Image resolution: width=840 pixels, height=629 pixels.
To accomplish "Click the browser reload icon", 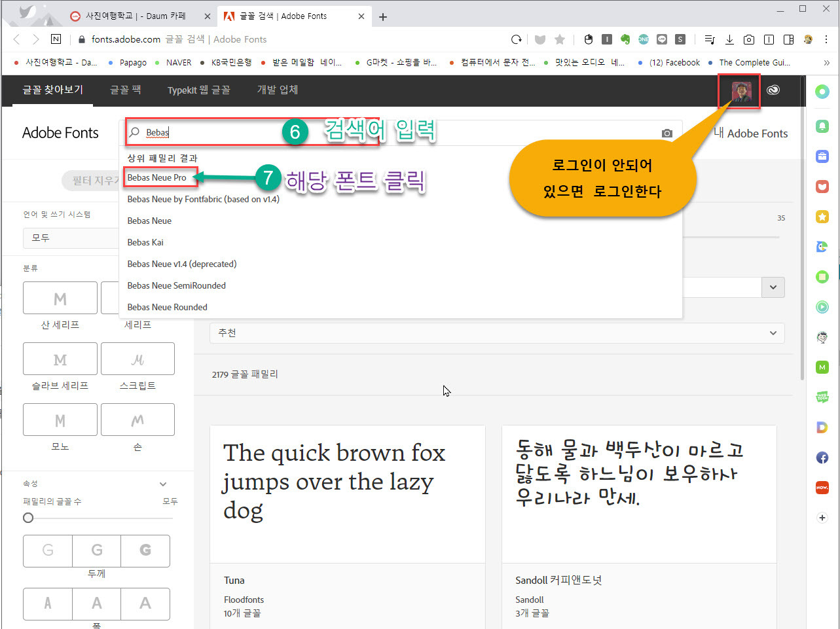I will click(517, 39).
